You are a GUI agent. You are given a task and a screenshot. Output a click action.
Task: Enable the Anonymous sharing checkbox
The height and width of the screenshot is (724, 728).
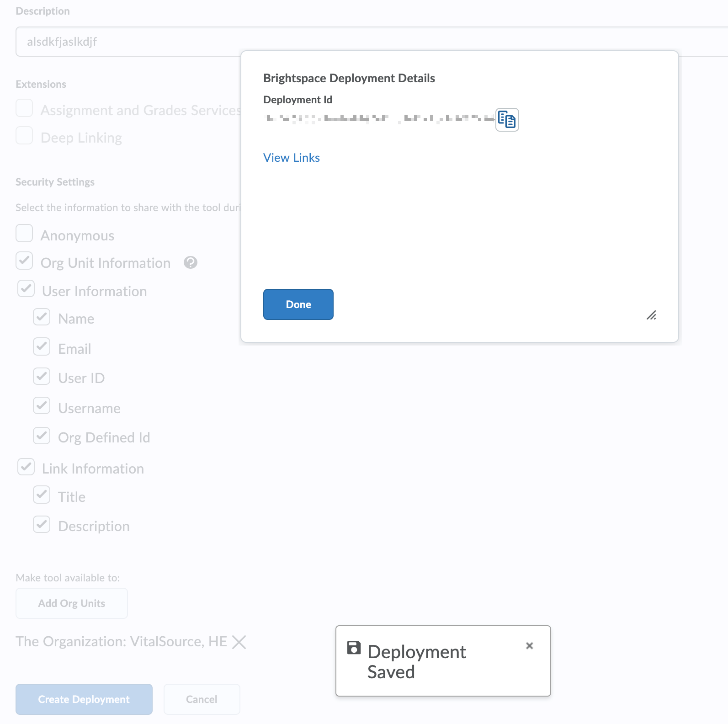[24, 233]
